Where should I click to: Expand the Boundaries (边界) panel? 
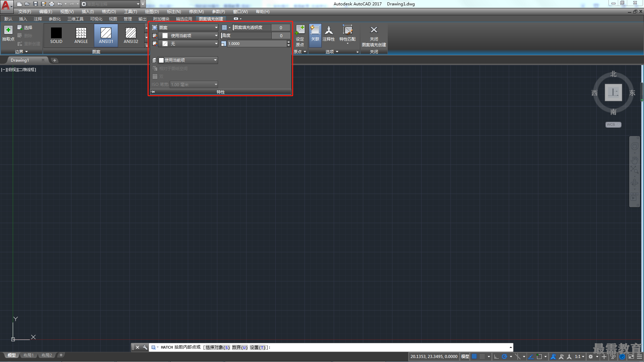coord(21,52)
